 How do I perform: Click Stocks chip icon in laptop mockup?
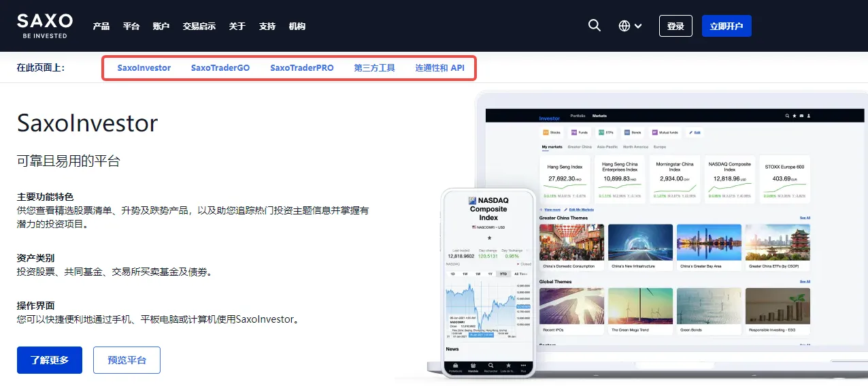pos(546,132)
